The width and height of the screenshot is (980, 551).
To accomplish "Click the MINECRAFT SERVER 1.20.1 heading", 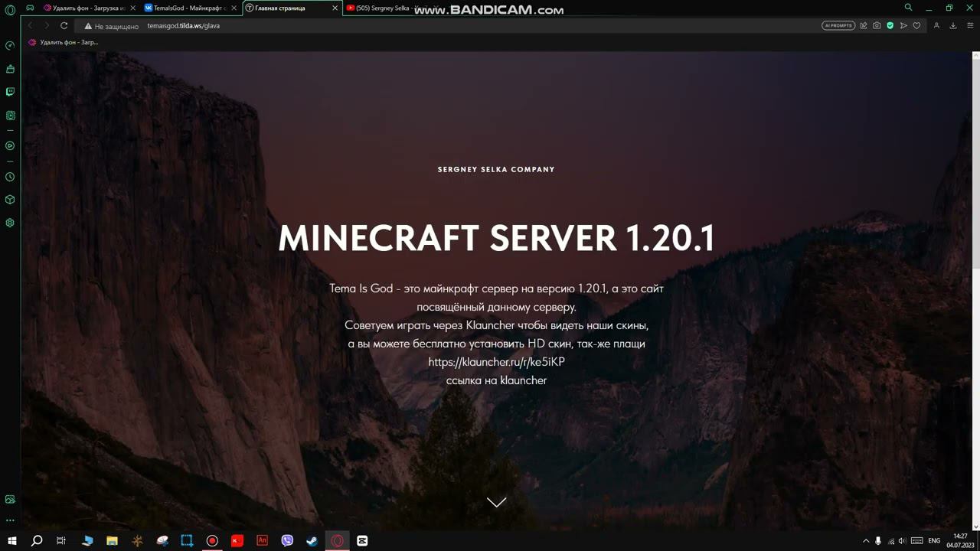I will [496, 238].
